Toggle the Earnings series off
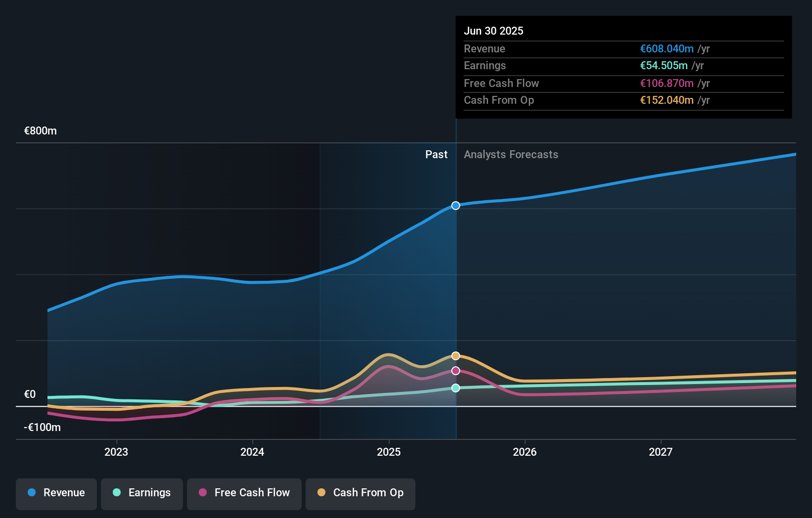 coord(142,493)
